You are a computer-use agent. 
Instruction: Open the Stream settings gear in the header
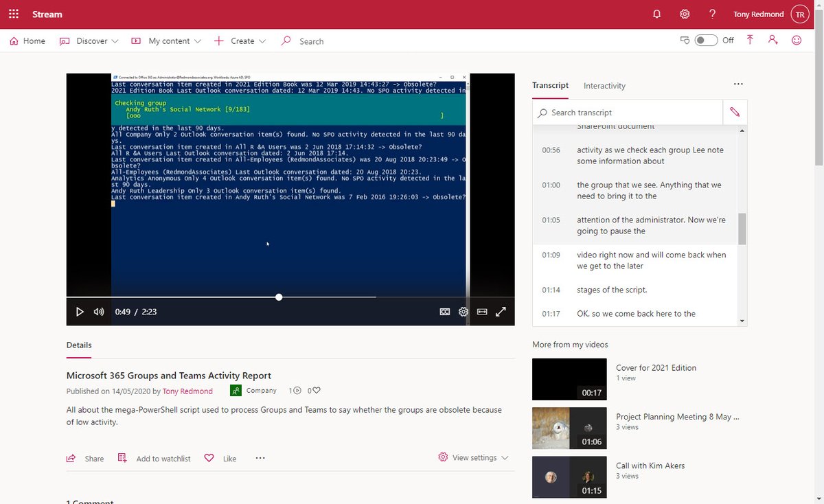click(684, 13)
